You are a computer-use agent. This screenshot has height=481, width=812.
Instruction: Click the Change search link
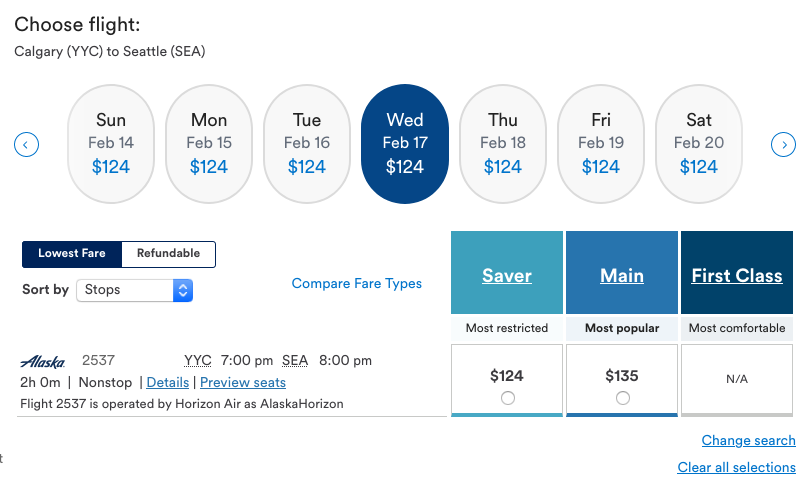pos(748,441)
